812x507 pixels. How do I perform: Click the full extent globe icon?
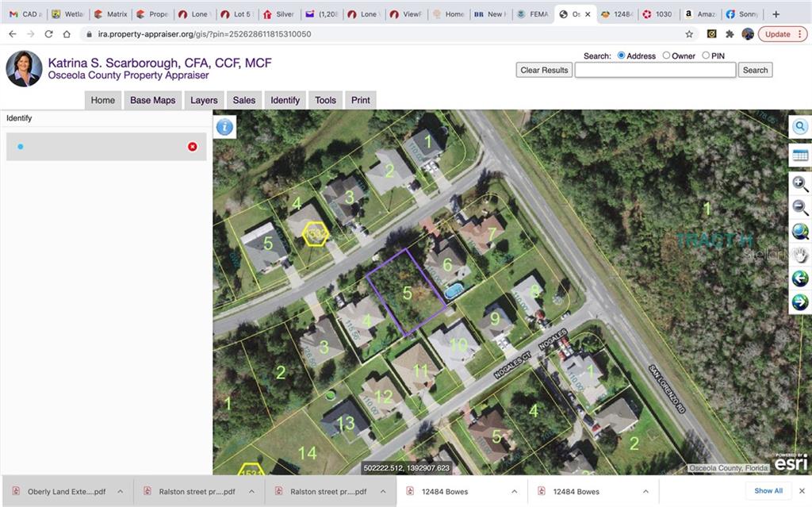800,232
